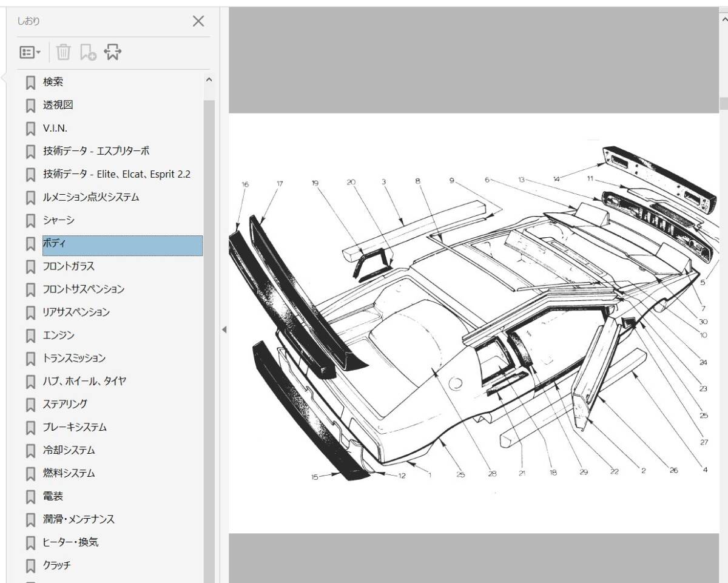
Task: Click bookmark icon beside 検索
Action: pos(30,83)
